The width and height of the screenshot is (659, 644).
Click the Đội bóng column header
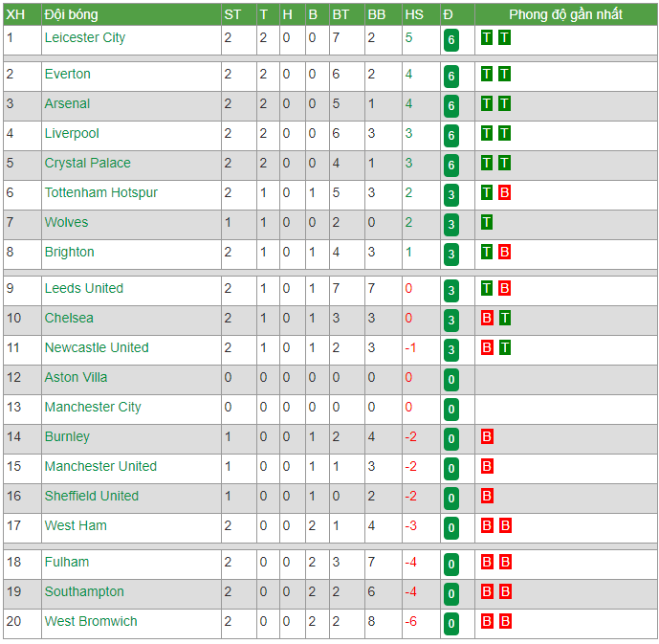tap(71, 14)
